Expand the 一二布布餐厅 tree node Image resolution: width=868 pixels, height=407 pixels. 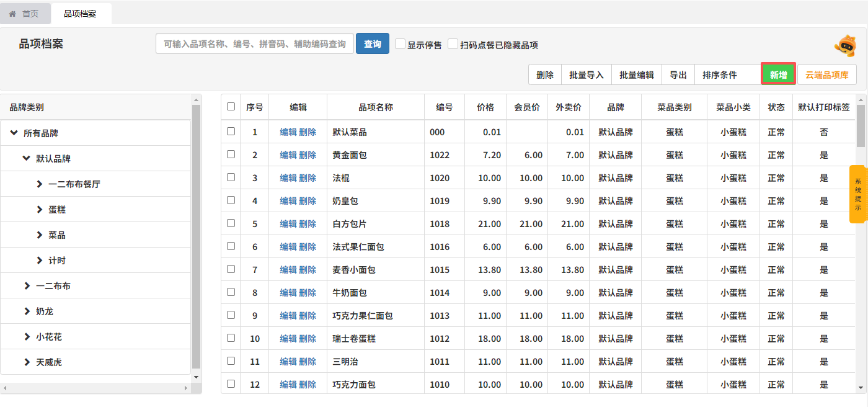coord(40,184)
